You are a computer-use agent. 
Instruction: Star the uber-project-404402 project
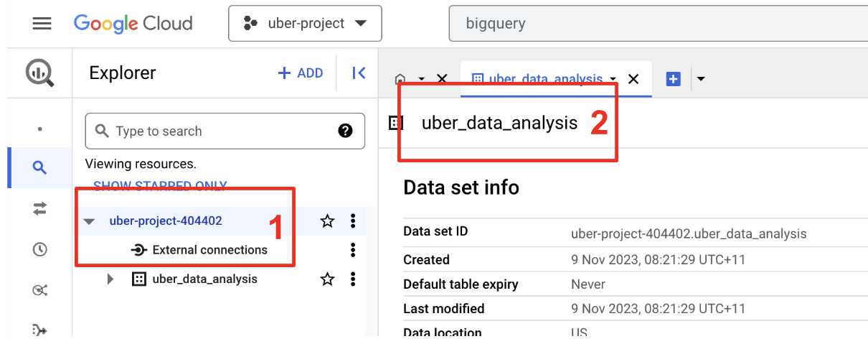click(x=328, y=221)
